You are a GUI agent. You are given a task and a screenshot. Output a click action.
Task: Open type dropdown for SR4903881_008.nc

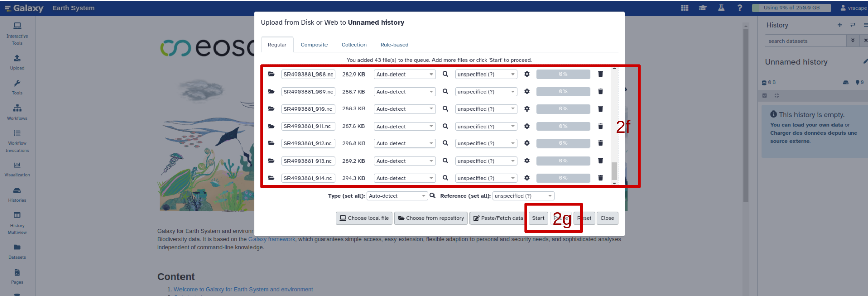pyautogui.click(x=405, y=74)
